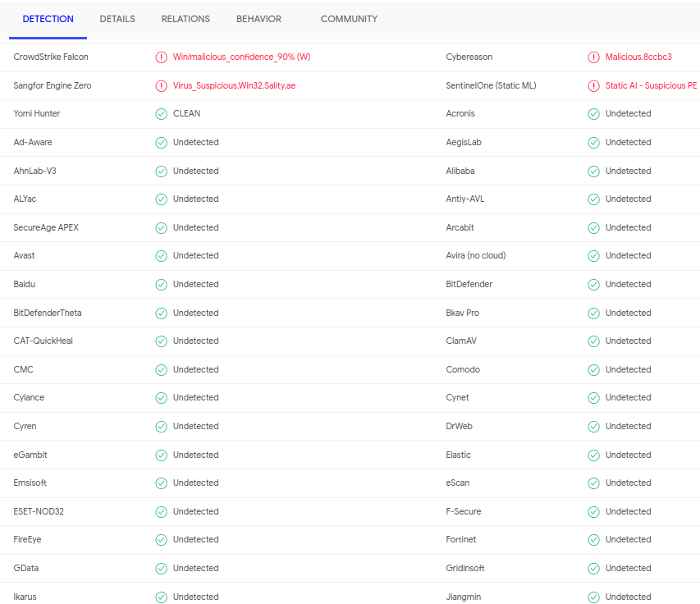
Task: Click the green check icon for DrWeb
Action: click(593, 426)
